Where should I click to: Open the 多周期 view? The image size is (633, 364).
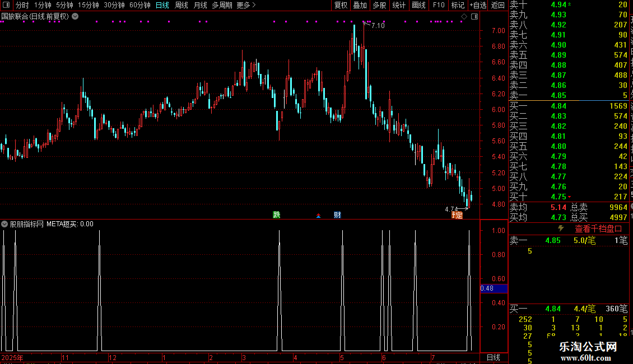click(x=222, y=5)
